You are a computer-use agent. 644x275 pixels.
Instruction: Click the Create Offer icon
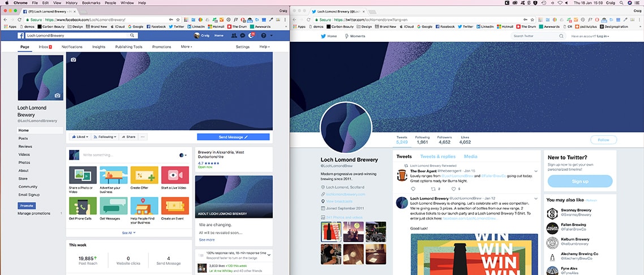tap(144, 175)
